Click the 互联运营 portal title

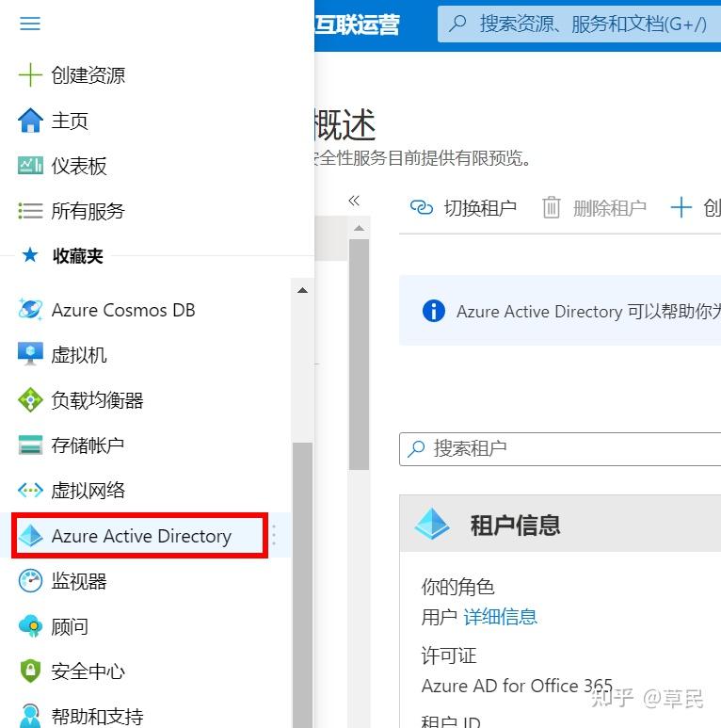357,24
